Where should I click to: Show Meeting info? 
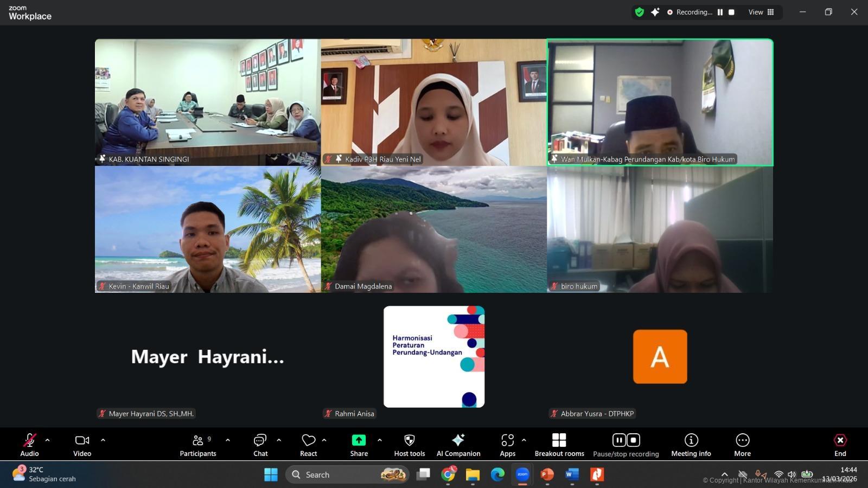coord(691,444)
